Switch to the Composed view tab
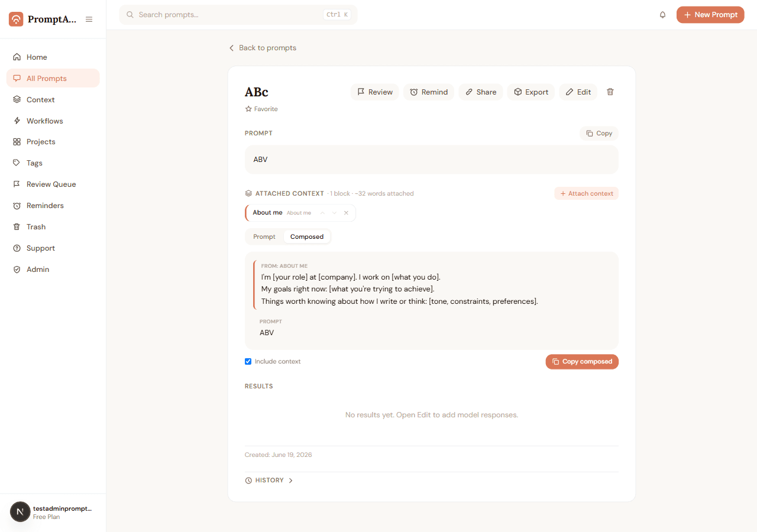757x532 pixels. point(307,236)
